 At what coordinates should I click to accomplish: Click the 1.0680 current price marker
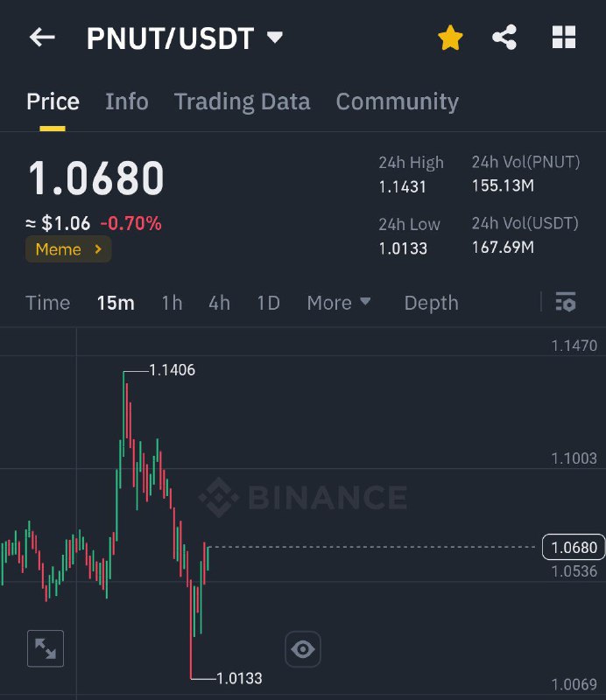574,547
